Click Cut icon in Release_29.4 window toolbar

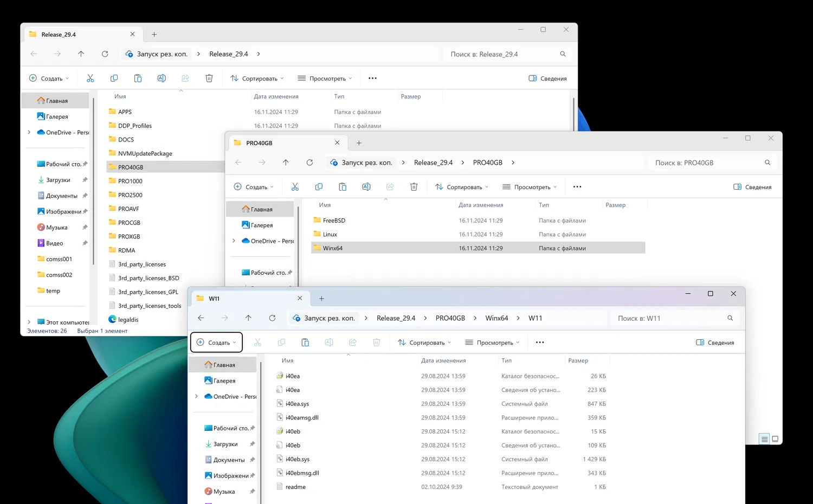[x=90, y=78]
